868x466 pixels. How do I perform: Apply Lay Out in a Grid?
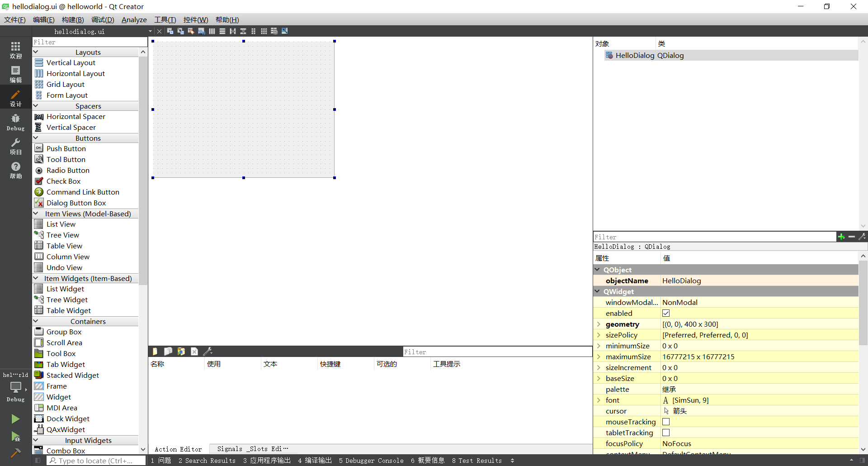pos(264,31)
